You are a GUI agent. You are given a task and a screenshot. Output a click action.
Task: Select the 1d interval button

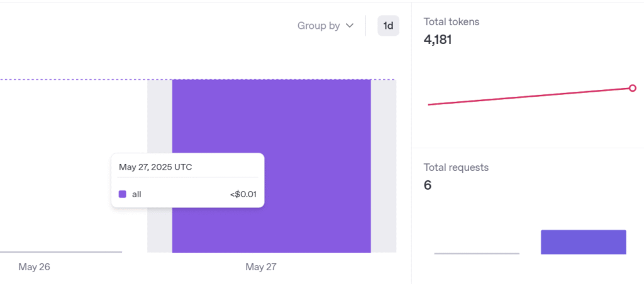coord(388,26)
